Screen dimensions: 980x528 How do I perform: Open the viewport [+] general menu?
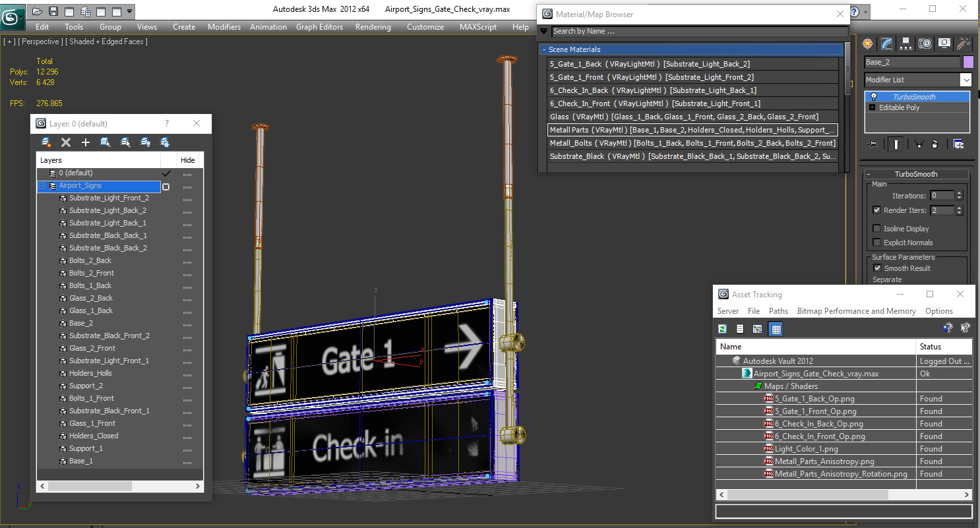pos(9,42)
